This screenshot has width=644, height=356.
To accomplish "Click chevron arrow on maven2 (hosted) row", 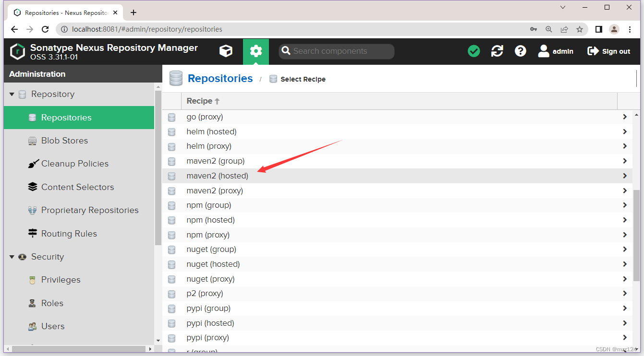I will [x=625, y=176].
